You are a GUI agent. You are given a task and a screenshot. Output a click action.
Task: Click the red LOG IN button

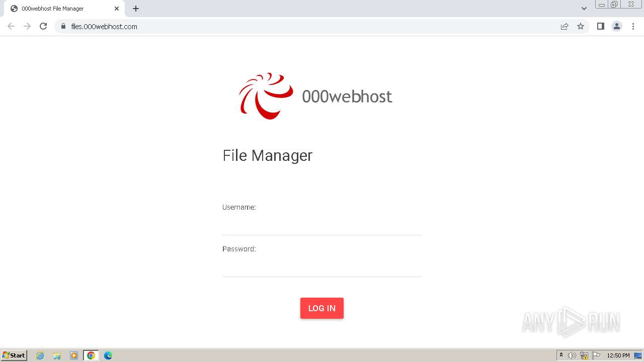click(x=322, y=308)
